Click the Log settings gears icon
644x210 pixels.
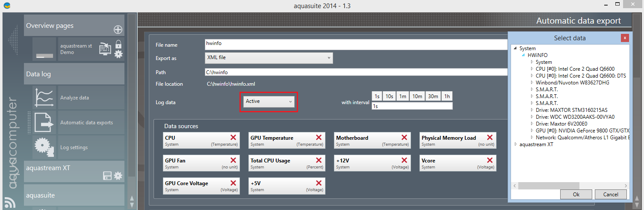click(45, 147)
